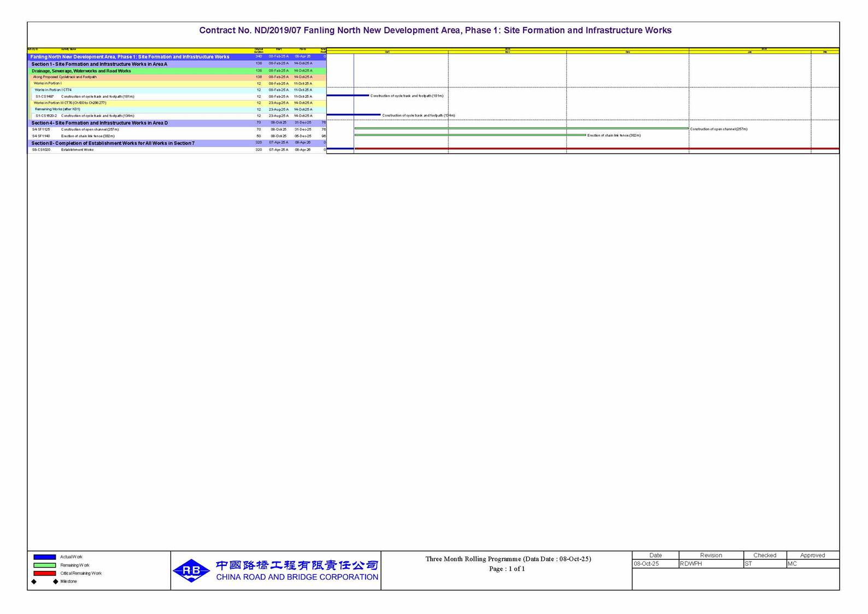Click the blue bar for cycle track (181m)
Viewport: 868px width, 614px height.
(348, 96)
